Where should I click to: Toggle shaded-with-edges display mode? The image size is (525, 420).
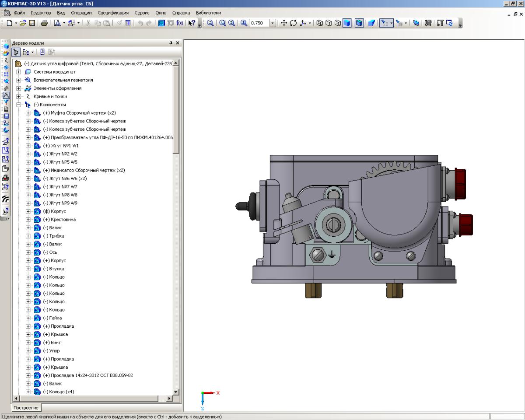[x=359, y=23]
